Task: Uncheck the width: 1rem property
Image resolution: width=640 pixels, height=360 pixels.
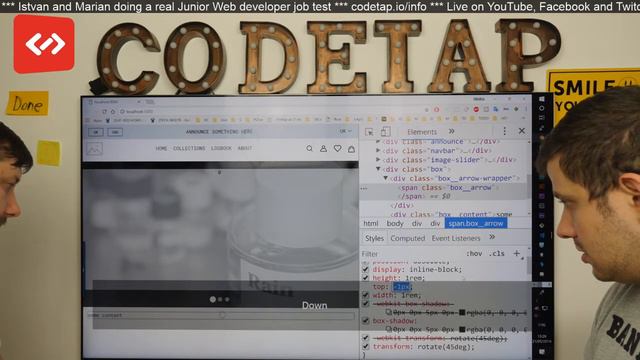Action: (365, 295)
